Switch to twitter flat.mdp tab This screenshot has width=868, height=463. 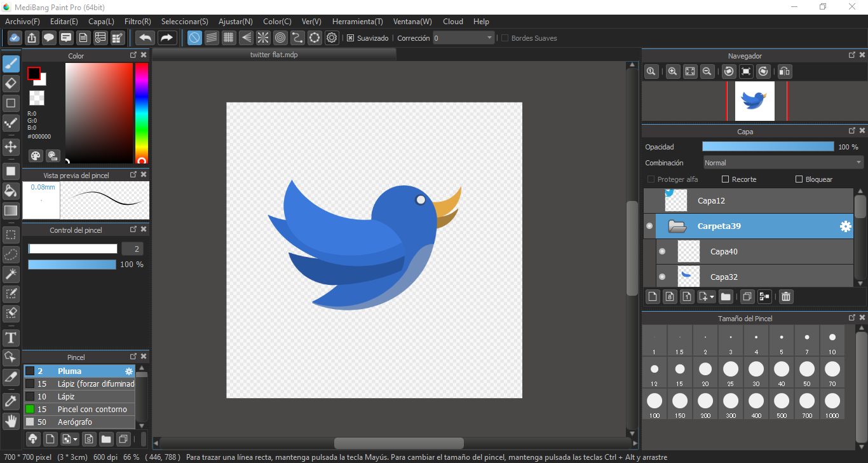[274, 55]
